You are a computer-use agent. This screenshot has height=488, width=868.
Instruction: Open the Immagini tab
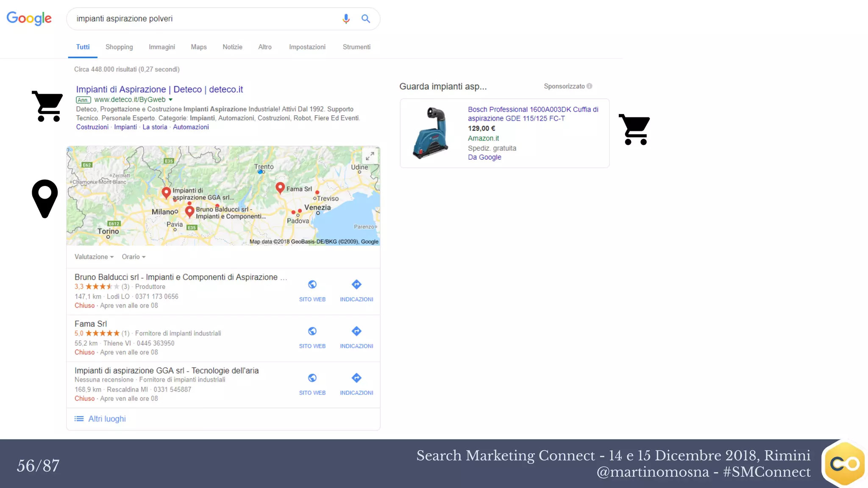(x=162, y=47)
